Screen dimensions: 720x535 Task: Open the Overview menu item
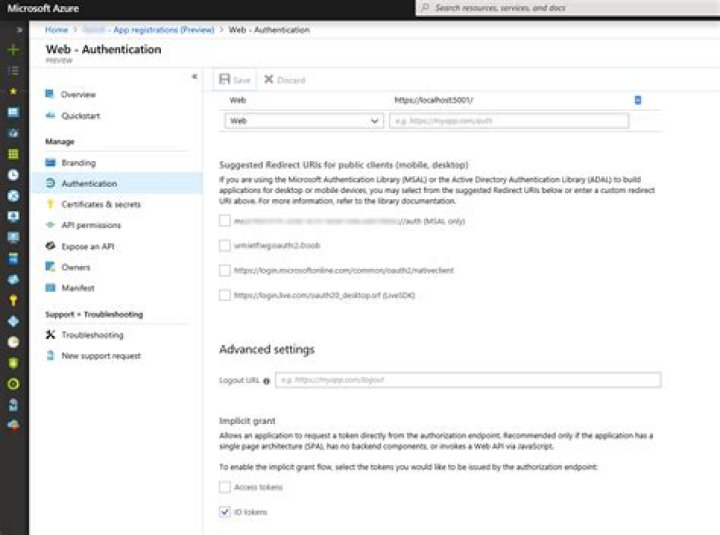79,95
